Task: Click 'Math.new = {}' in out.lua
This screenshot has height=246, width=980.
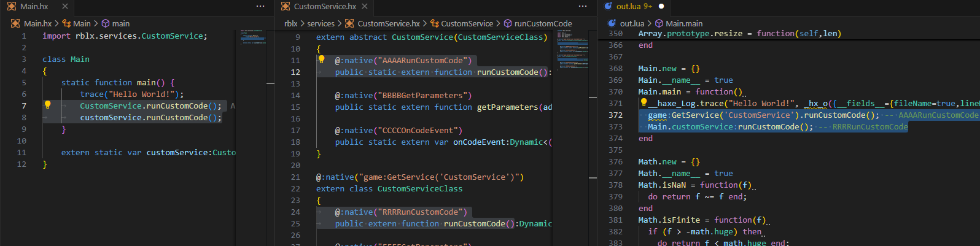Action: click(x=669, y=161)
